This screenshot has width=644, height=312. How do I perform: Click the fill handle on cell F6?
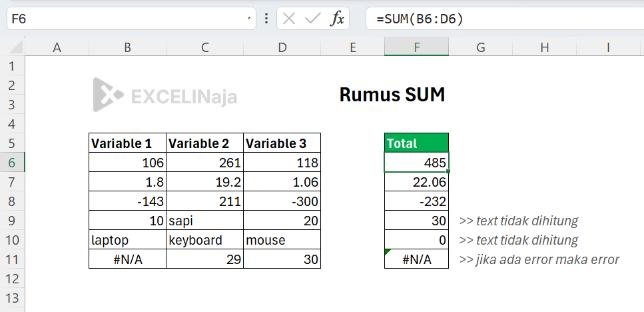(448, 171)
